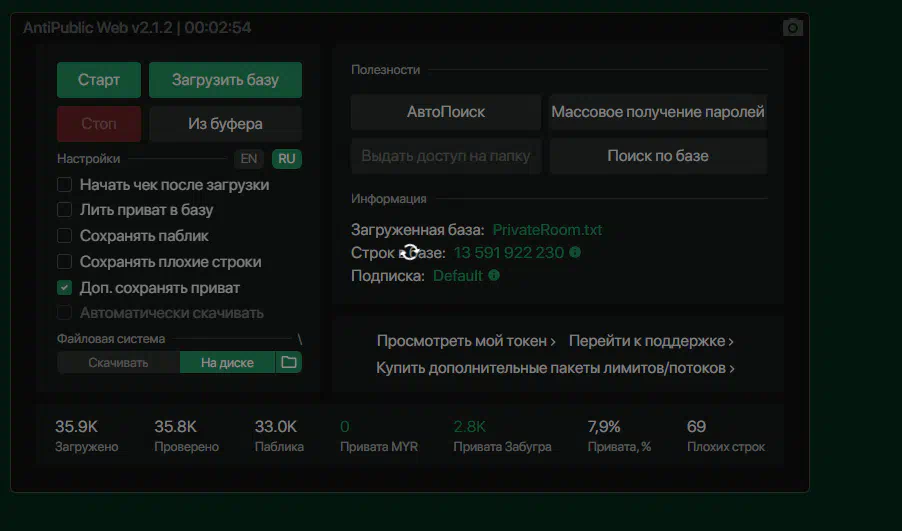The height and width of the screenshot is (531, 902).
Task: Click the camera screenshot icon
Action: point(793,28)
